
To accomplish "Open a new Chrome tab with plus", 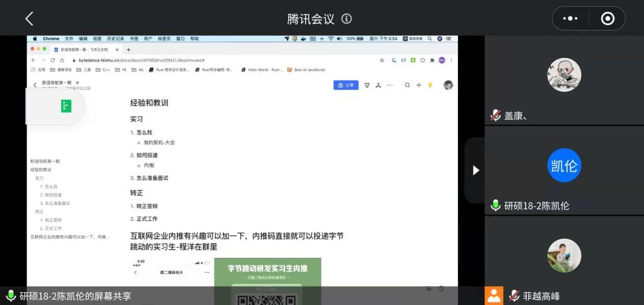I will pos(129,49).
